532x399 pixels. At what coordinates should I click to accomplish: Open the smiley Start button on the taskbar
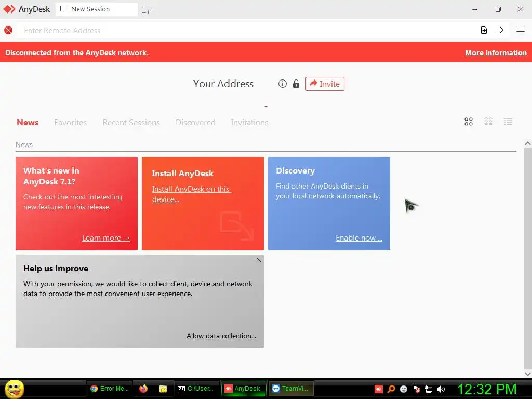pos(14,389)
